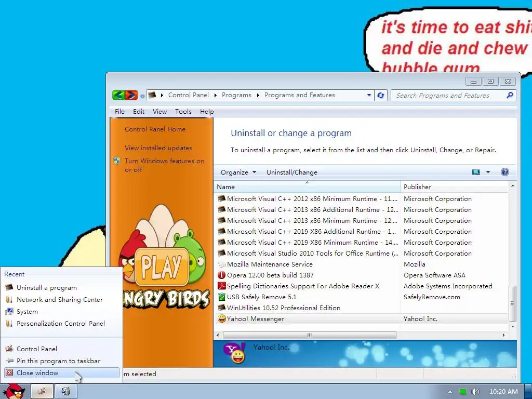
Task: Click the Mozilla Maintenance Service icon
Action: (221, 264)
